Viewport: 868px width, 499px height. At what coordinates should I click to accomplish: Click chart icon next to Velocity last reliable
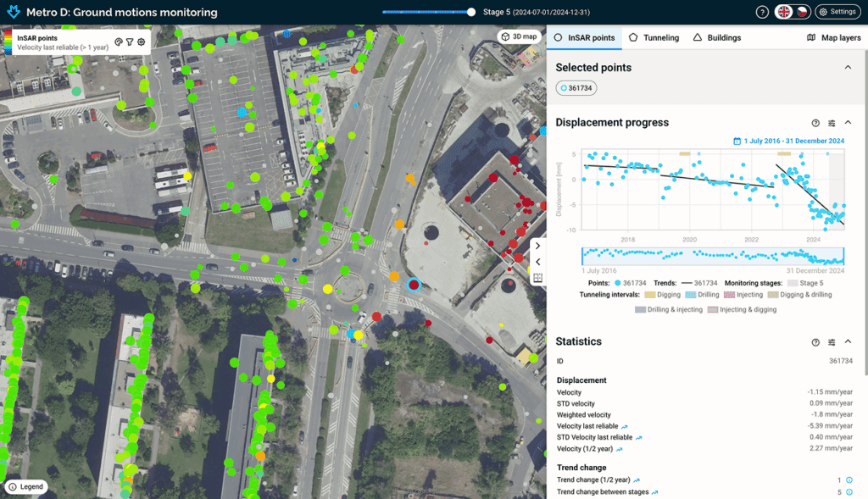pos(625,426)
